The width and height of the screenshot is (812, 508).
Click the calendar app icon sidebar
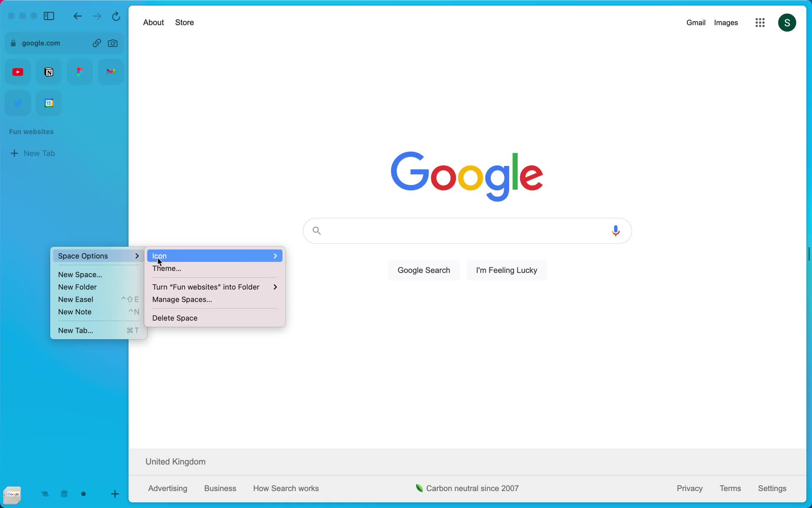tap(49, 103)
